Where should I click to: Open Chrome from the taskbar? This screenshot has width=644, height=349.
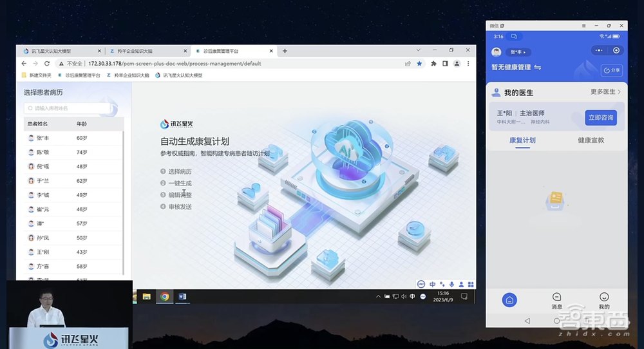click(165, 296)
